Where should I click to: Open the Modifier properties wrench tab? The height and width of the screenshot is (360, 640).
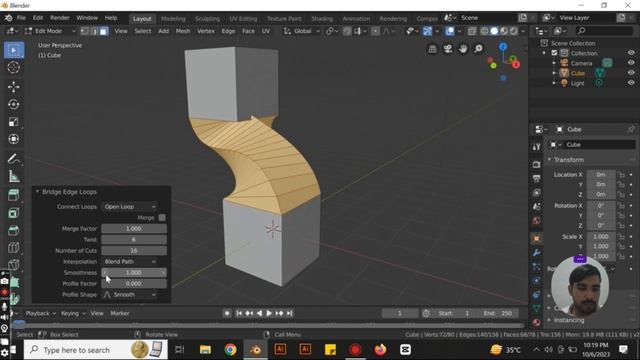pos(536,253)
